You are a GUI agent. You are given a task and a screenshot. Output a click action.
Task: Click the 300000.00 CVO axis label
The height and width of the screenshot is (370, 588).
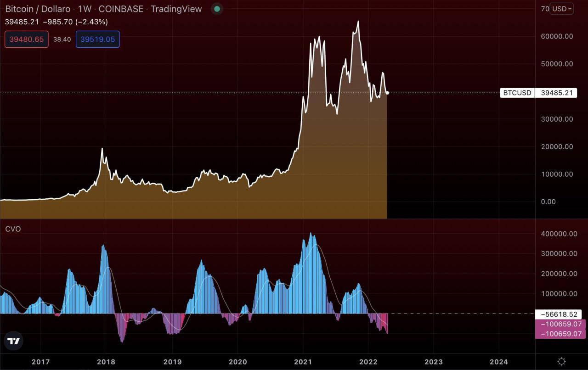pyautogui.click(x=559, y=253)
